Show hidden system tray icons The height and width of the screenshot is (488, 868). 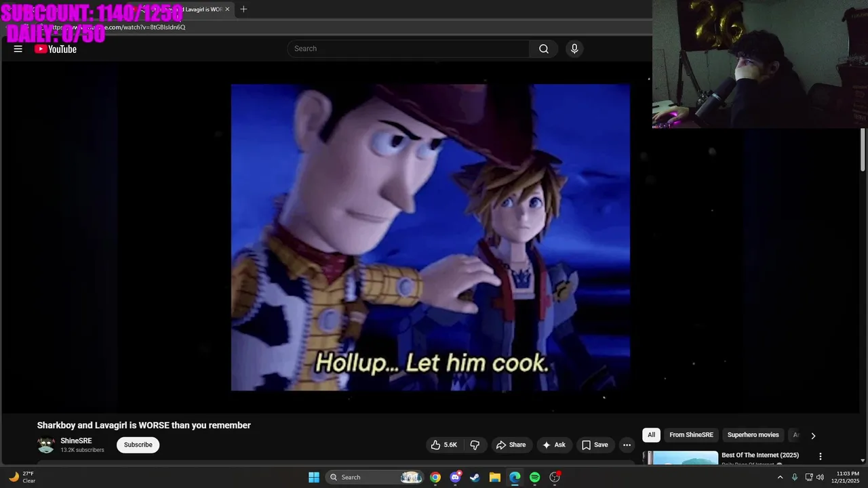point(780,477)
